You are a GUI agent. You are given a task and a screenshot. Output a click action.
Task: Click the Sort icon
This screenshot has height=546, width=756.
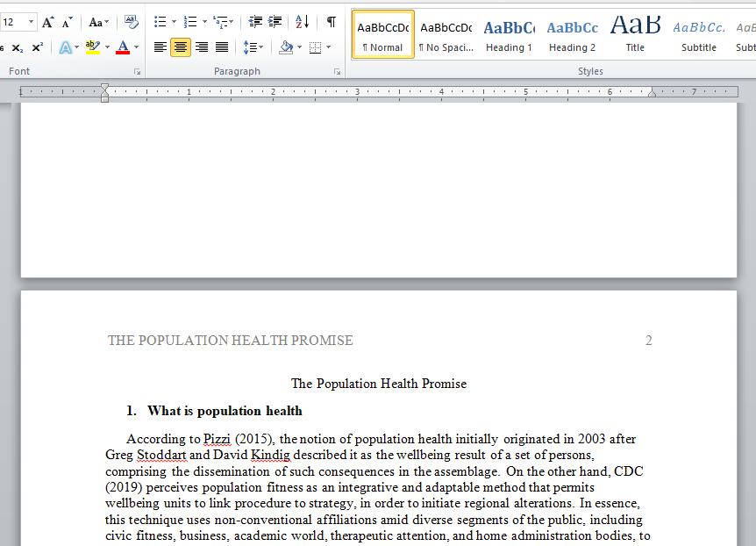pos(303,22)
